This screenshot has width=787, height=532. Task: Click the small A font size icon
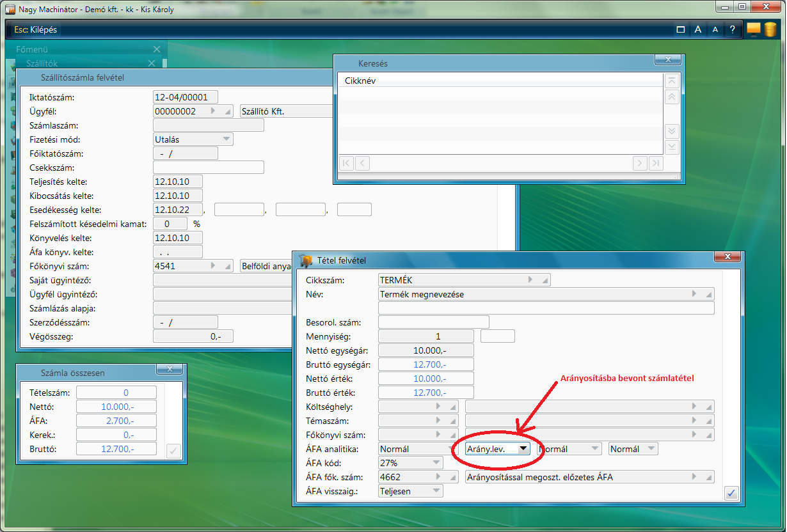click(x=715, y=29)
